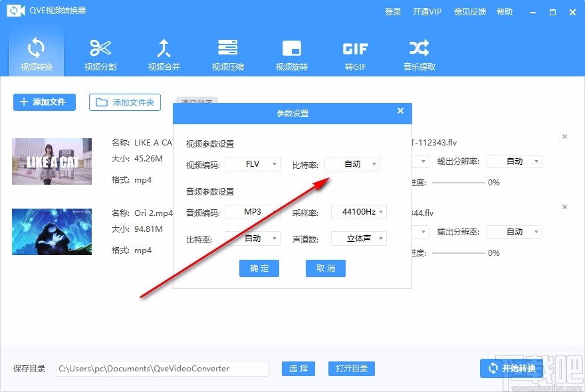Open the video 比特率 自动 bitrate dropdown

[x=352, y=164]
